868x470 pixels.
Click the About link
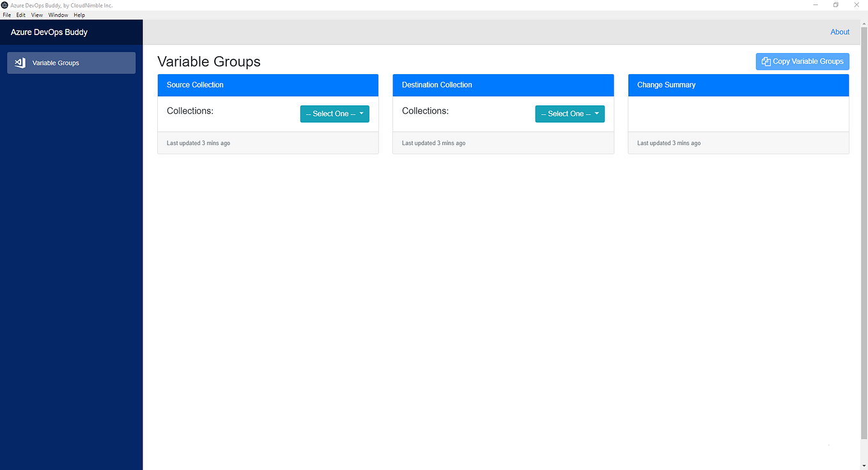[839, 31]
